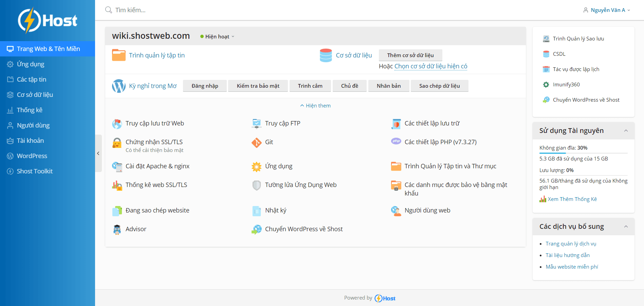Open the Hiện hoạt status dropdown
The height and width of the screenshot is (306, 644).
click(217, 37)
